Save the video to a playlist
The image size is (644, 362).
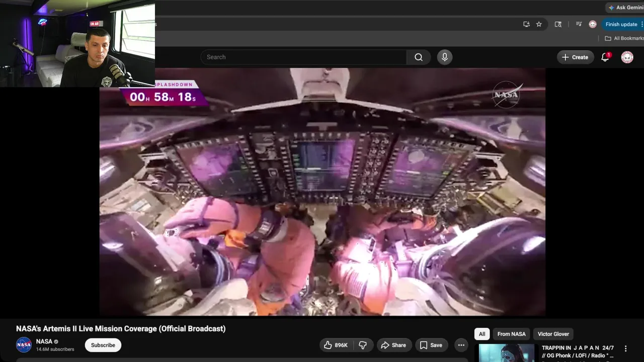pyautogui.click(x=431, y=345)
